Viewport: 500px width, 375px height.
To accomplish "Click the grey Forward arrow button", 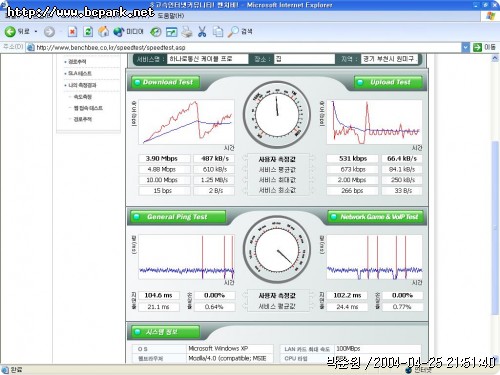I will (x=49, y=32).
